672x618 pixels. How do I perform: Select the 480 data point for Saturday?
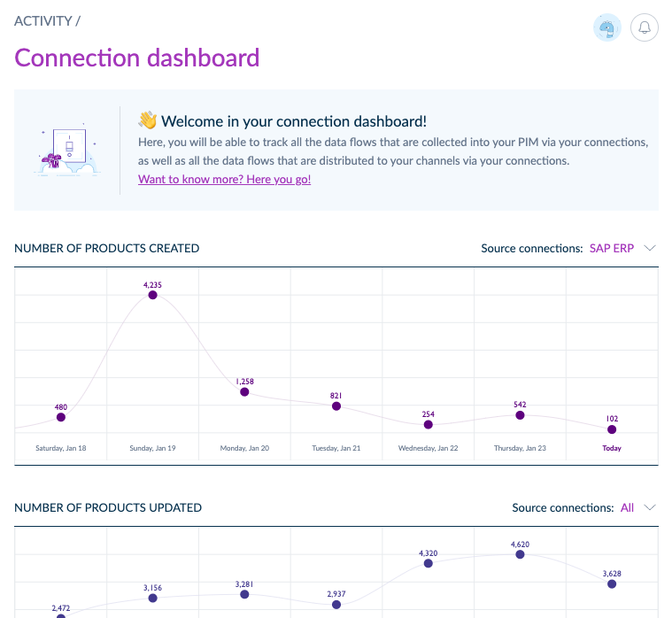pos(61,417)
